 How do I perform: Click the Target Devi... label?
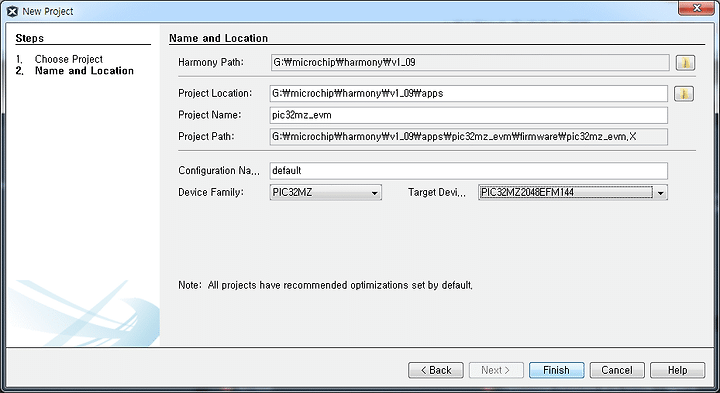click(437, 193)
